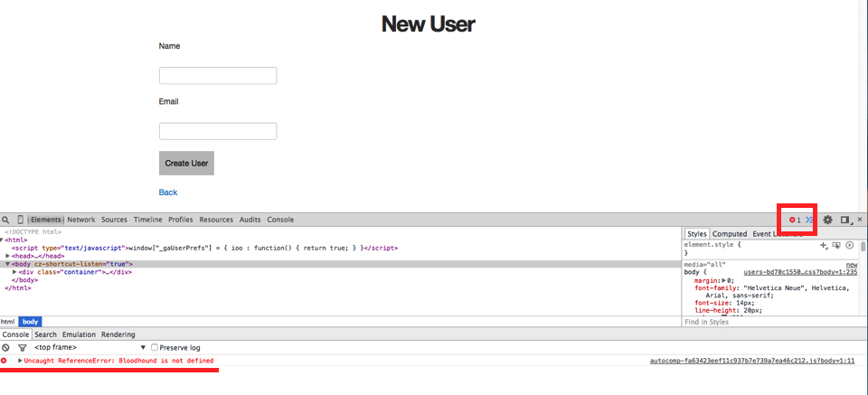Open the Resources tab
The width and height of the screenshot is (868, 395).
click(x=216, y=220)
